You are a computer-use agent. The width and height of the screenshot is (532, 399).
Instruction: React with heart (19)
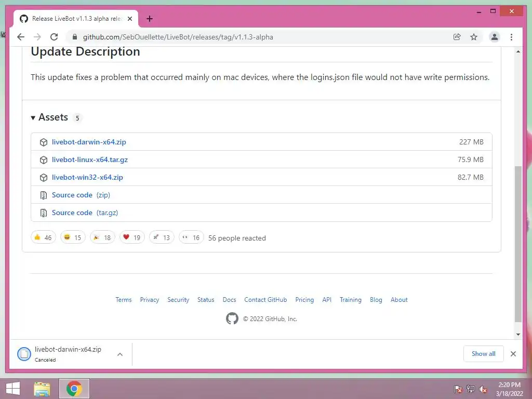[132, 237]
